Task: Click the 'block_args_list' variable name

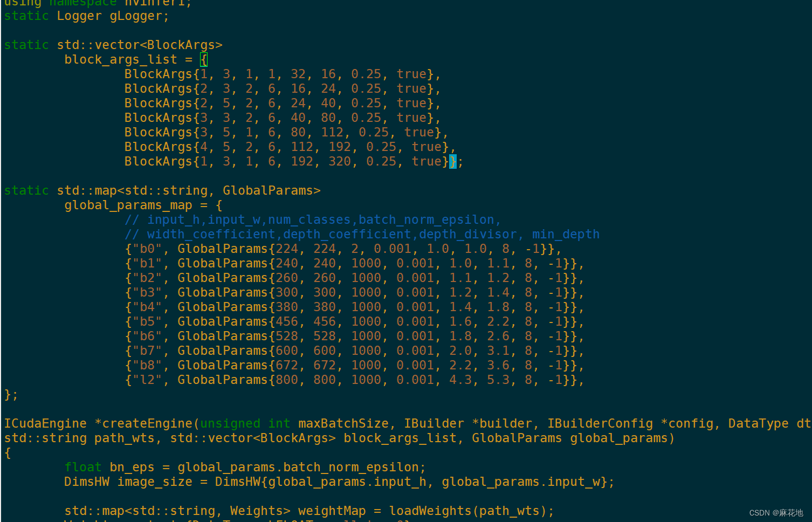Action: (121, 59)
